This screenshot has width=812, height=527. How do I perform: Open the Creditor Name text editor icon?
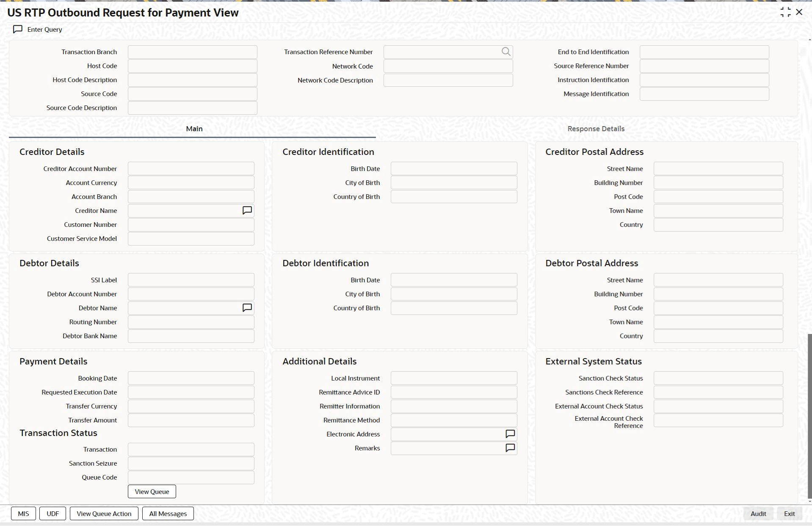pyautogui.click(x=247, y=210)
